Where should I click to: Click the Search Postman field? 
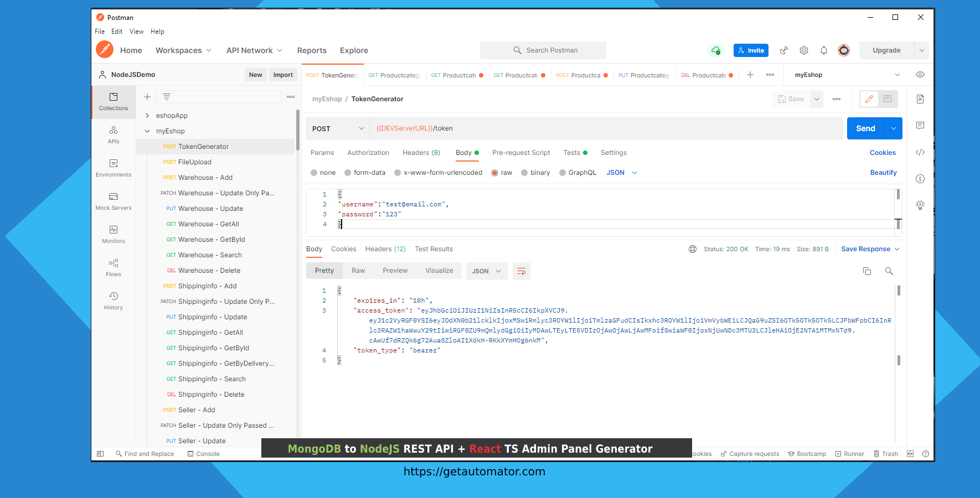pos(543,50)
